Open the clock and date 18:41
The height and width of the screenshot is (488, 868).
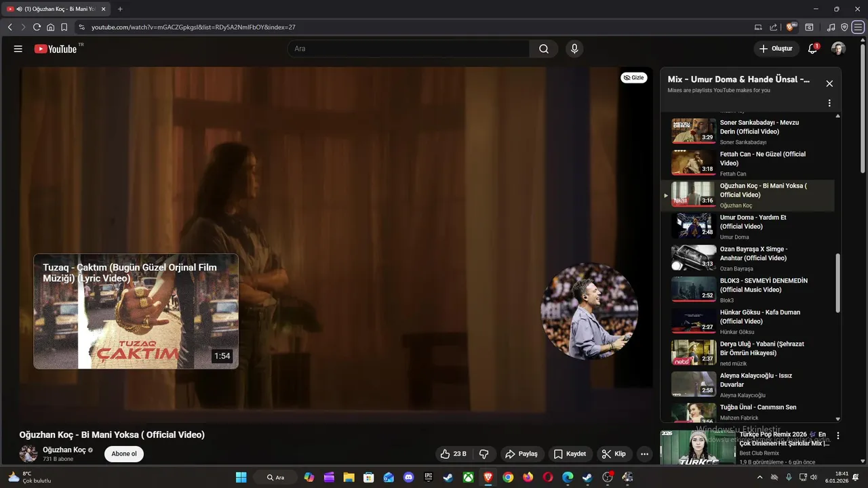(838, 477)
